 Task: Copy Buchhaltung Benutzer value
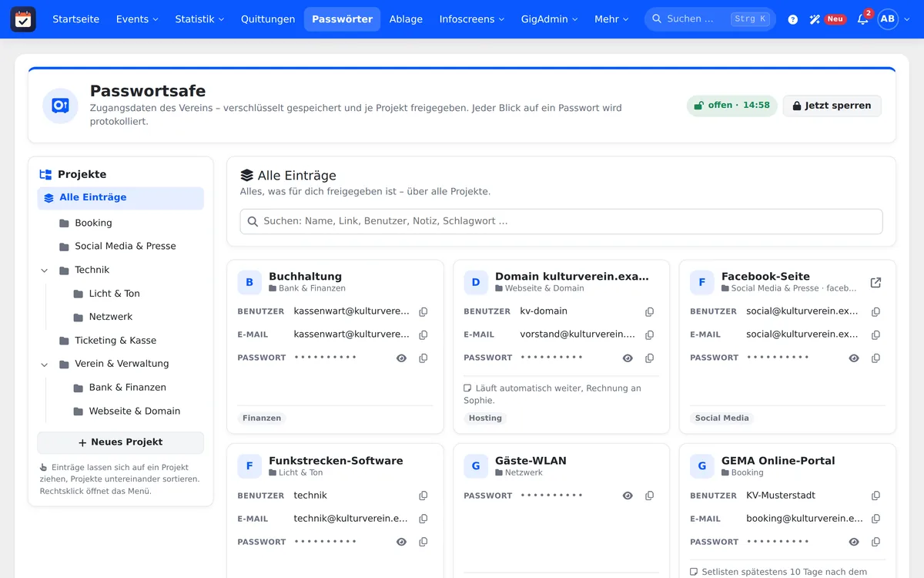pos(423,312)
